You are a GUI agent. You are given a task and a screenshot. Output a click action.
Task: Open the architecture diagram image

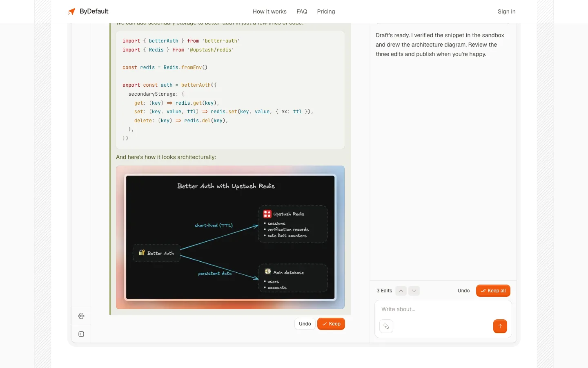[x=230, y=237]
